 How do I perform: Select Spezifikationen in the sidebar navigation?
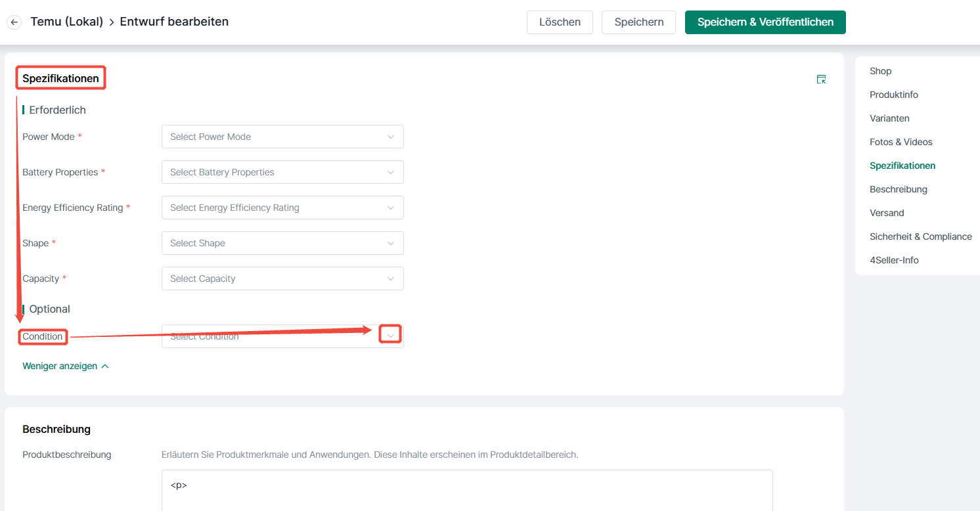pos(902,166)
